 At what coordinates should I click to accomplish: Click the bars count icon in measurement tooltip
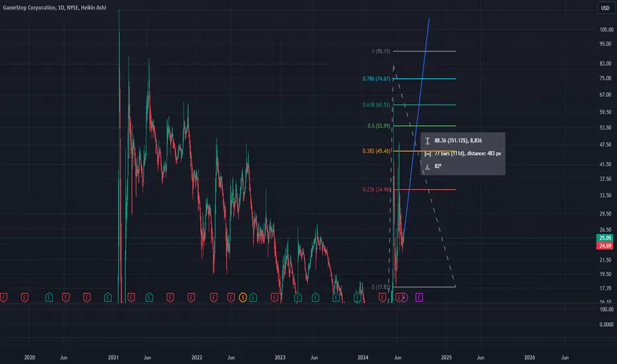(x=428, y=154)
